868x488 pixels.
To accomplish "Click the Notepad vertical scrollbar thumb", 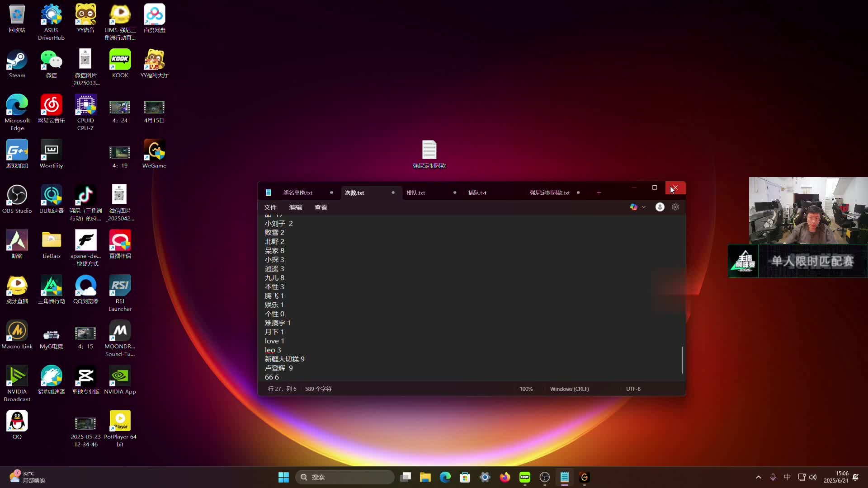I will tap(683, 360).
